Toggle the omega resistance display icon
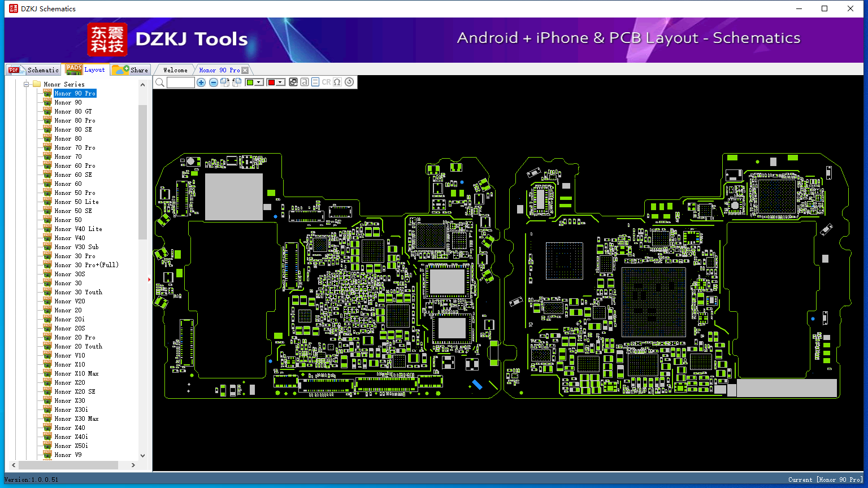The height and width of the screenshot is (488, 868). (x=337, y=82)
